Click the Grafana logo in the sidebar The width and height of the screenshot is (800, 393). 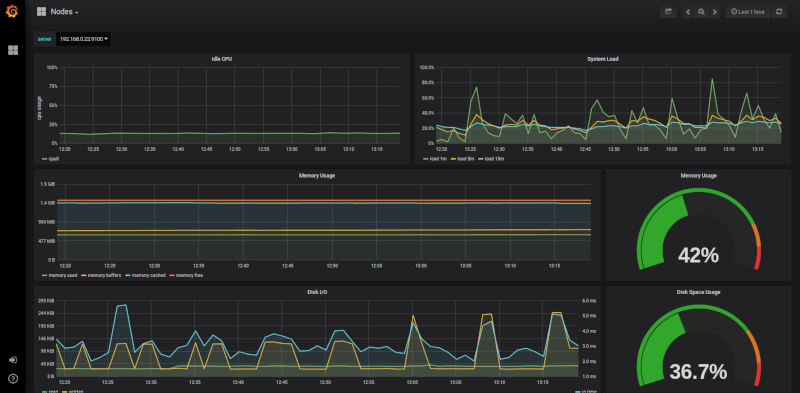click(12, 11)
